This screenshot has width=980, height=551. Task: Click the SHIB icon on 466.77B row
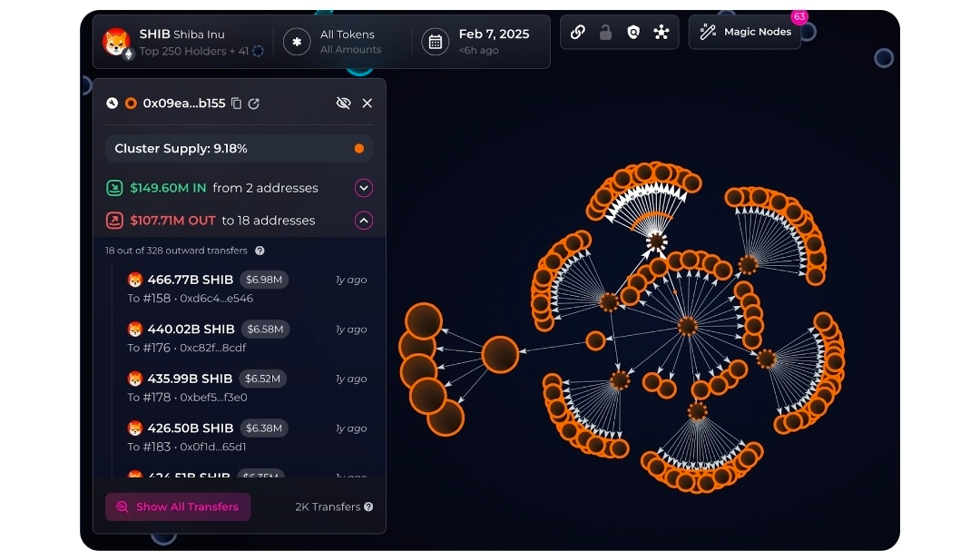[x=135, y=280]
